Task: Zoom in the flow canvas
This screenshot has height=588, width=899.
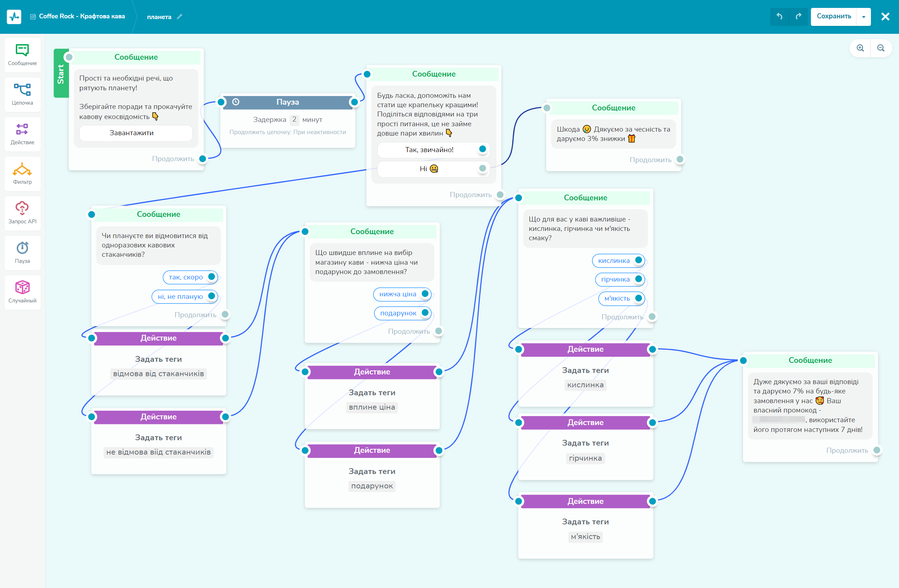Action: pyautogui.click(x=860, y=48)
